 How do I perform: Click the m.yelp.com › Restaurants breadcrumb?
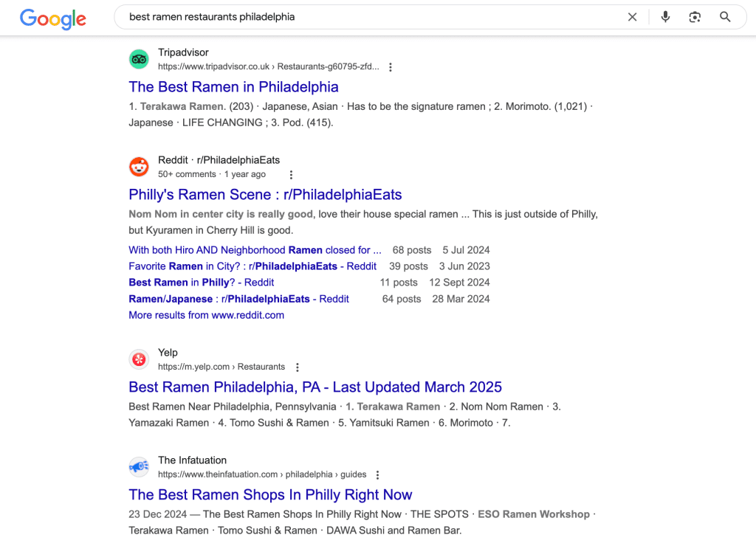pos(221,367)
